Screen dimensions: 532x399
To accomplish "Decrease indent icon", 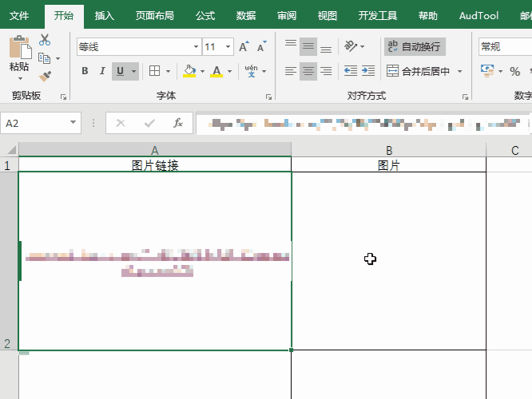I will (x=351, y=71).
